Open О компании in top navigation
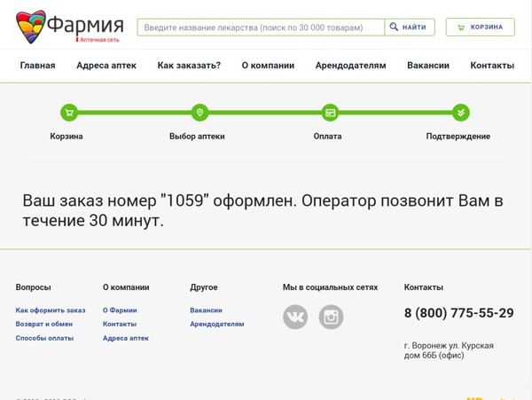532x400 pixels. click(x=268, y=66)
